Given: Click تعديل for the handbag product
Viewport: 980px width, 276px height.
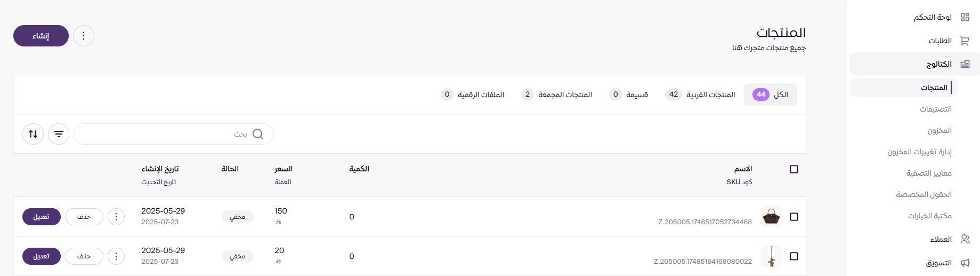Looking at the screenshot, I should (42, 217).
